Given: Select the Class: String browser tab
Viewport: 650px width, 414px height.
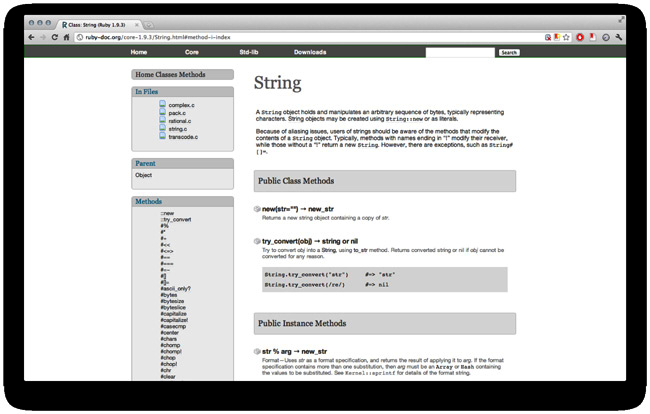Looking at the screenshot, I should (x=98, y=21).
